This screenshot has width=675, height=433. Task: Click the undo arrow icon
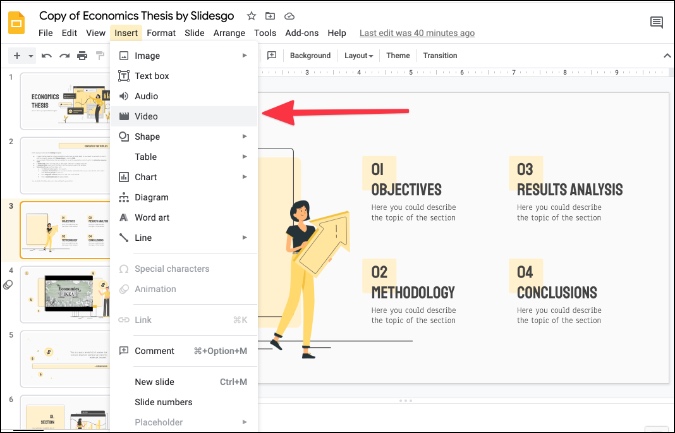point(46,56)
